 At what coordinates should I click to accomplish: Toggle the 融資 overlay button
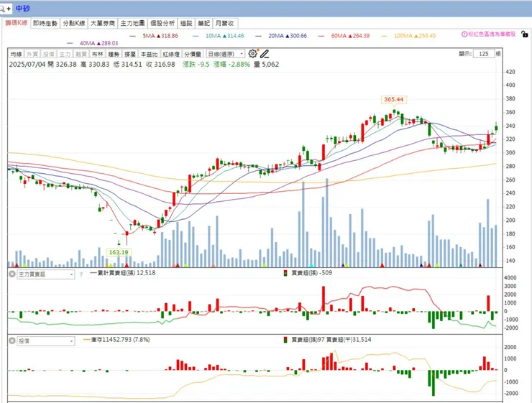[81, 54]
